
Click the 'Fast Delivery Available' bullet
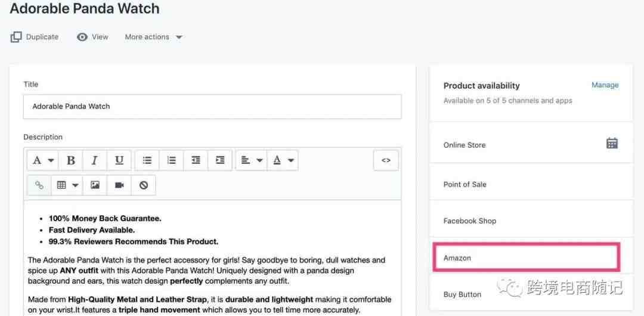click(x=92, y=230)
